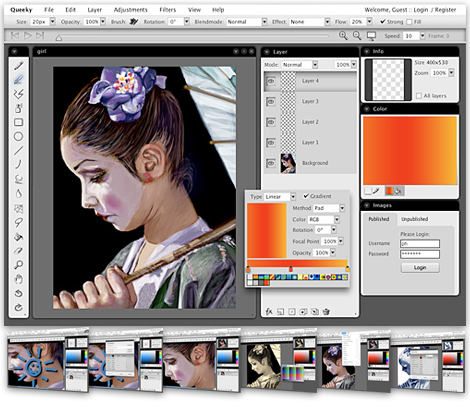Delete layer using trash icon
Viewport: 470px width, 410px height.
click(x=326, y=312)
